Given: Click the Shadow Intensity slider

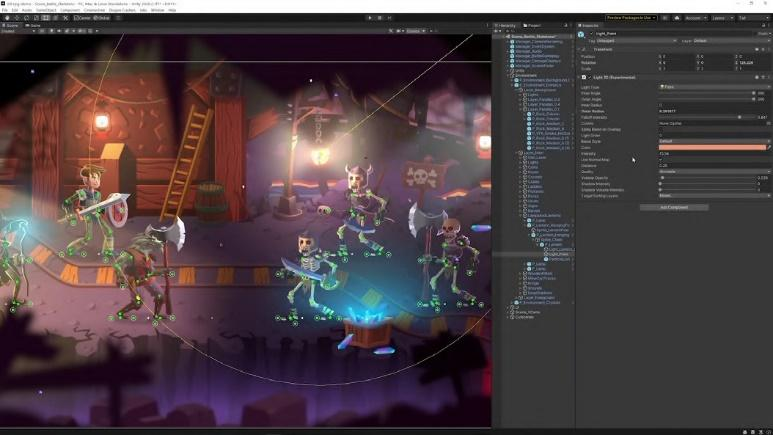Looking at the screenshot, I should [x=706, y=183].
